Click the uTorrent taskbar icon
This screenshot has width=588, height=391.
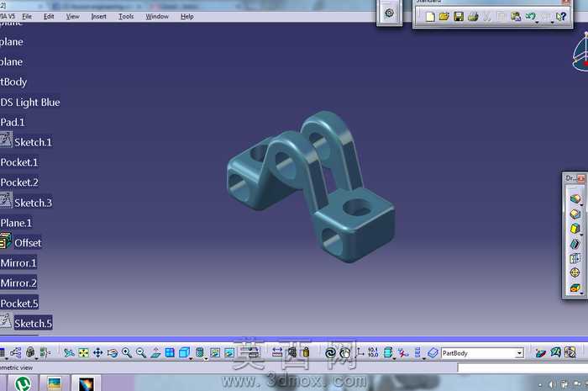tap(23, 383)
